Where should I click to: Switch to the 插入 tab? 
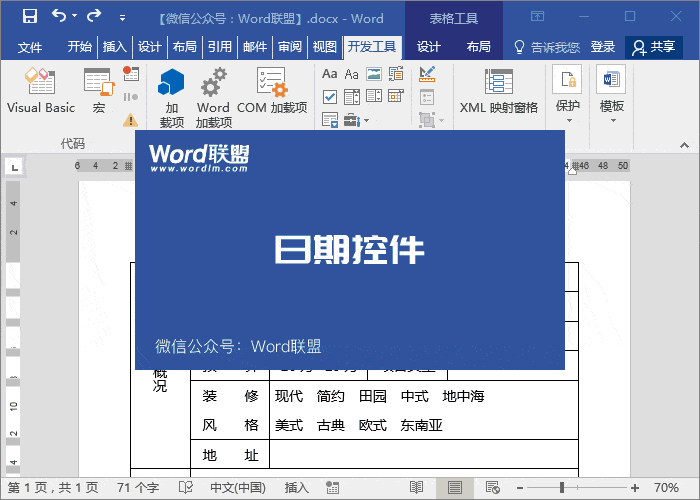pyautogui.click(x=114, y=47)
